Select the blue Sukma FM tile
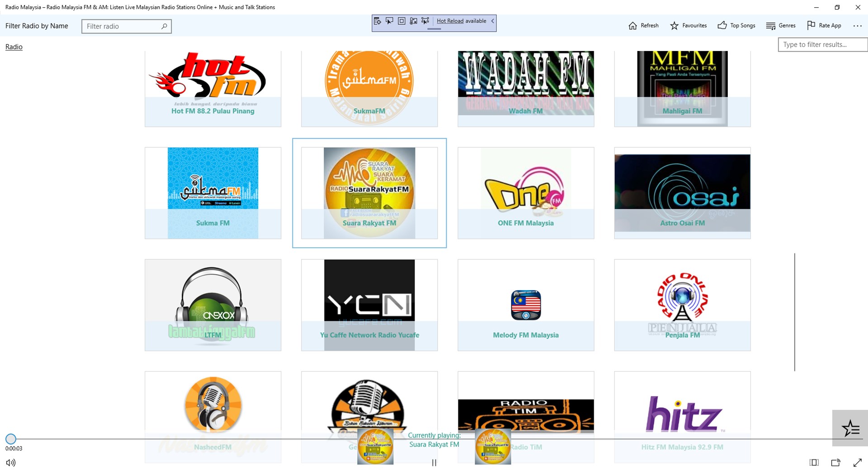This screenshot has width=868, height=470. pyautogui.click(x=213, y=193)
